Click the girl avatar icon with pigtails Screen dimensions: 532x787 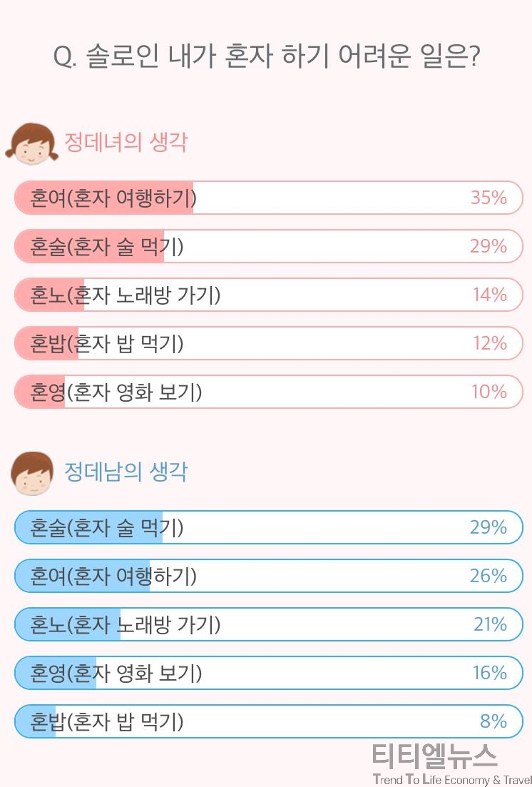[32, 144]
